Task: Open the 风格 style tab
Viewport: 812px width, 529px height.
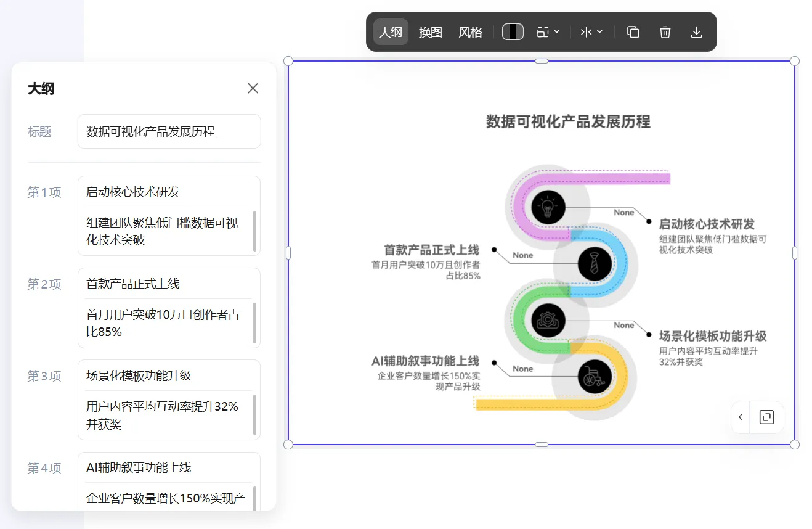Action: 470,32
